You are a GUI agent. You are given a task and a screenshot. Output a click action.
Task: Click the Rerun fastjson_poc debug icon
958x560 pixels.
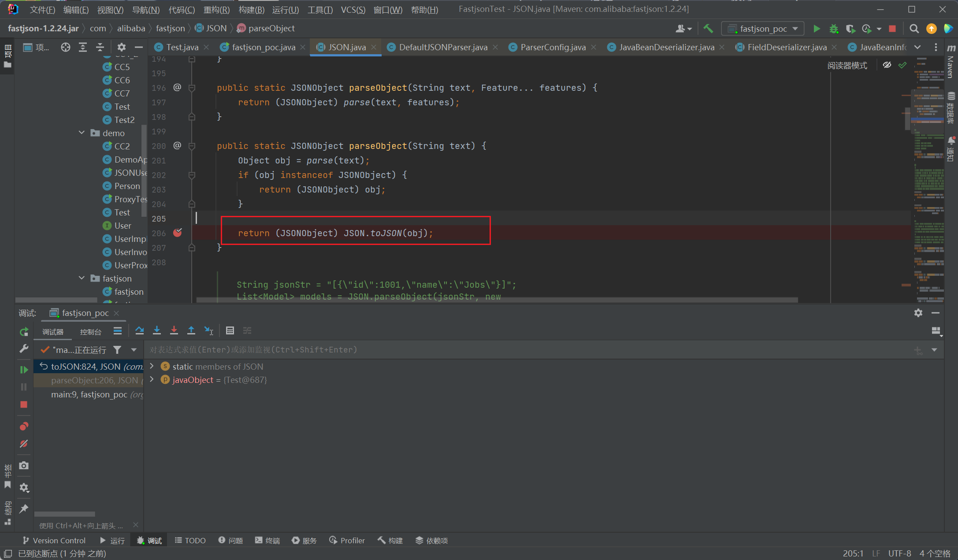(x=24, y=332)
